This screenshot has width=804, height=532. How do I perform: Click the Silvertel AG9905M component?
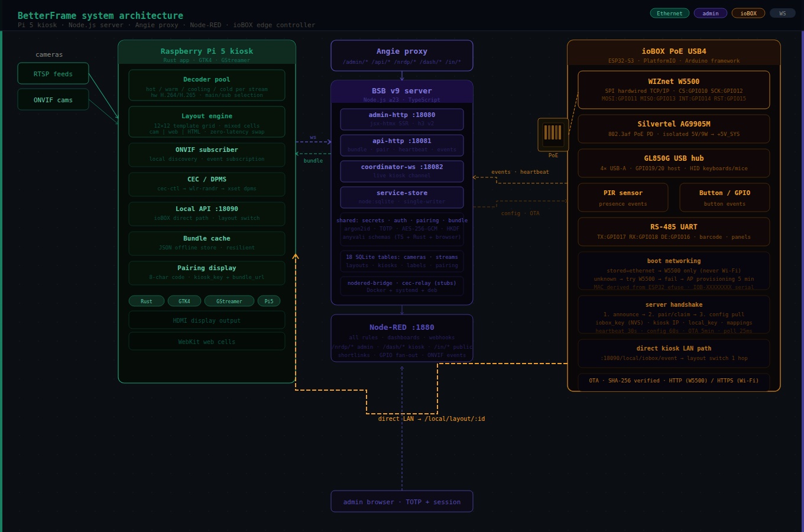pos(674,129)
